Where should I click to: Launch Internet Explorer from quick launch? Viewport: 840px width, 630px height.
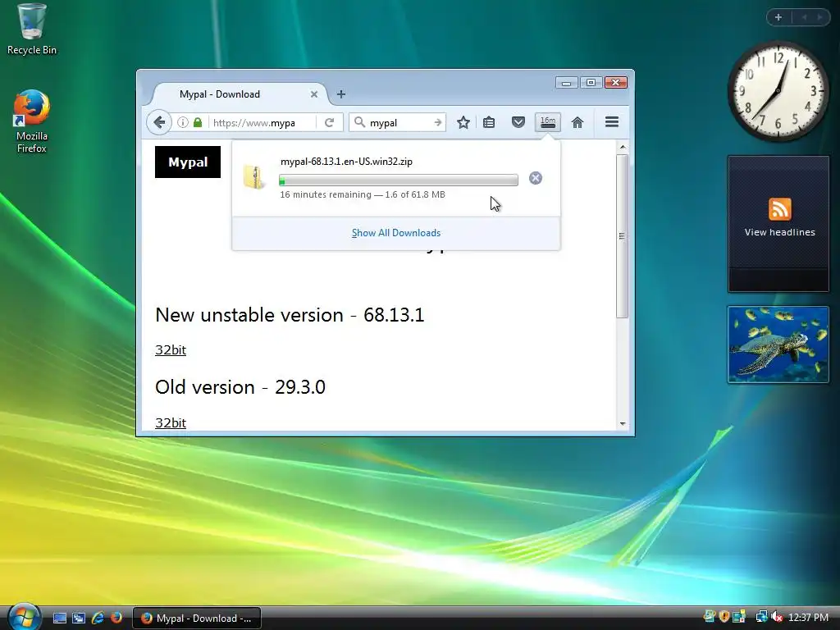pyautogui.click(x=98, y=619)
